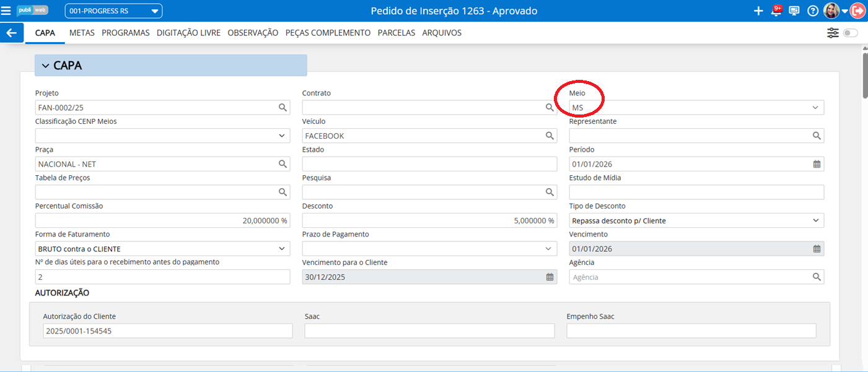Screen dimensions: 868x372
Task: Click the blue back arrow button
Action: [x=12, y=33]
